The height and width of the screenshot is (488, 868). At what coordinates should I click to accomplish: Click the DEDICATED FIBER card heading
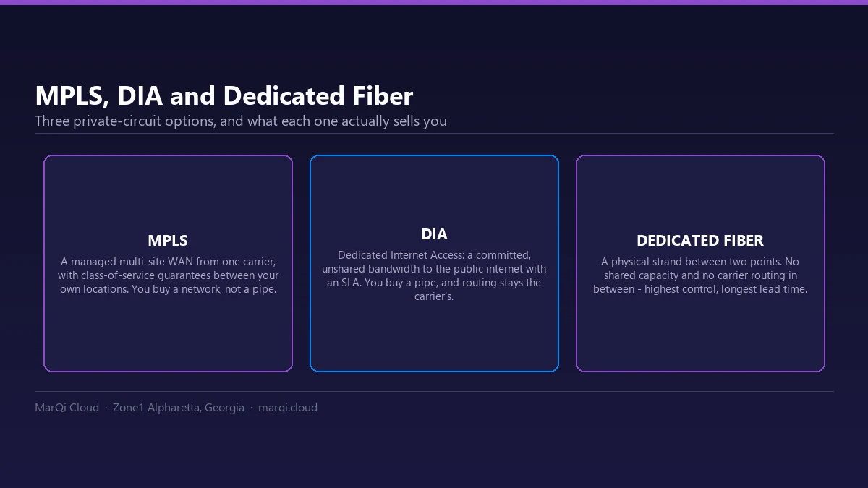tap(700, 241)
